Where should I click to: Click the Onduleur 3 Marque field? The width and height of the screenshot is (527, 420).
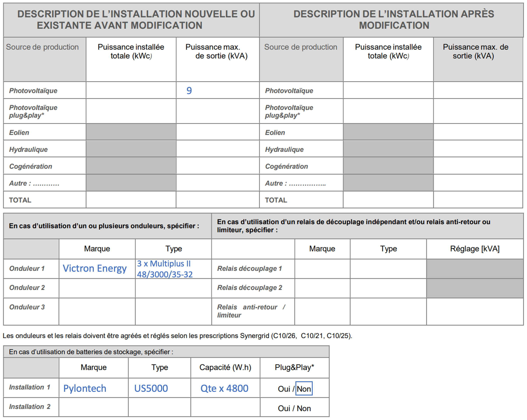97,311
